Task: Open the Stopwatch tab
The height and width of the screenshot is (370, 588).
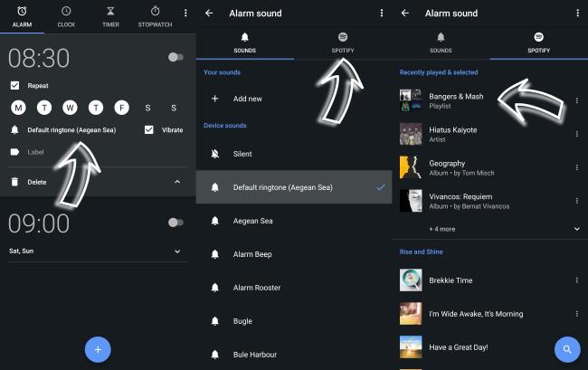Action: point(155,17)
